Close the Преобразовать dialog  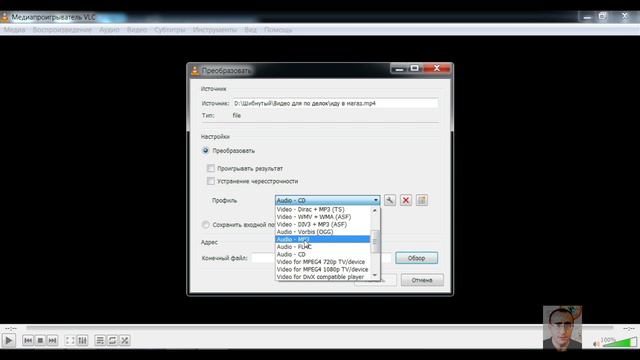[x=436, y=68]
